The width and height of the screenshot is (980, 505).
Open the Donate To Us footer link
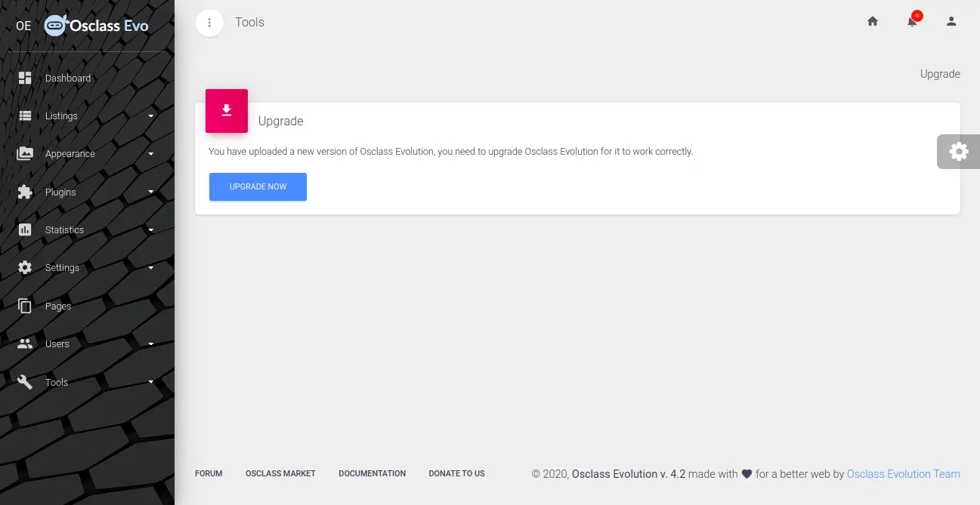(456, 473)
